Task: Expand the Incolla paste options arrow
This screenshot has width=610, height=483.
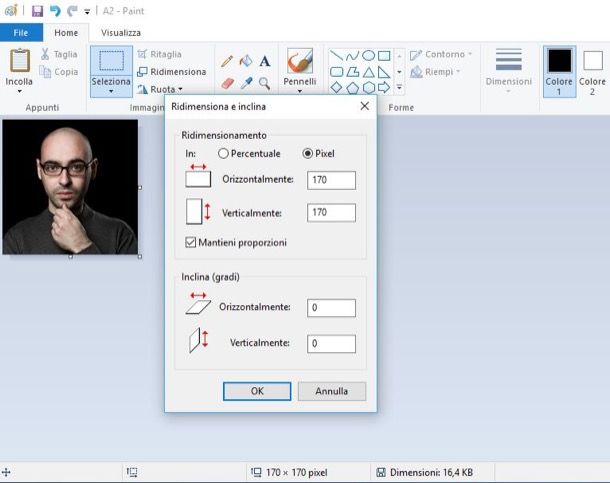Action: point(19,91)
